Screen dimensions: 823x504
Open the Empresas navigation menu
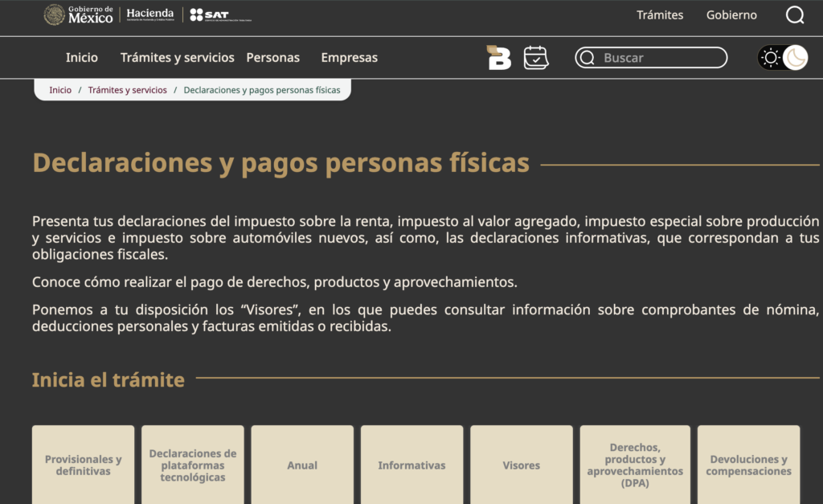coord(349,58)
